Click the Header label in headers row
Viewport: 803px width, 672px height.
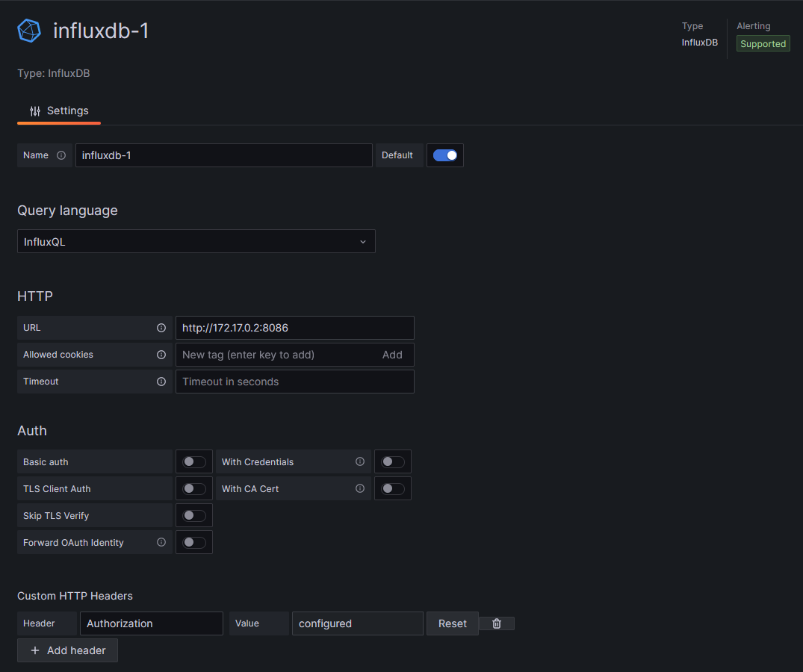[x=39, y=623]
